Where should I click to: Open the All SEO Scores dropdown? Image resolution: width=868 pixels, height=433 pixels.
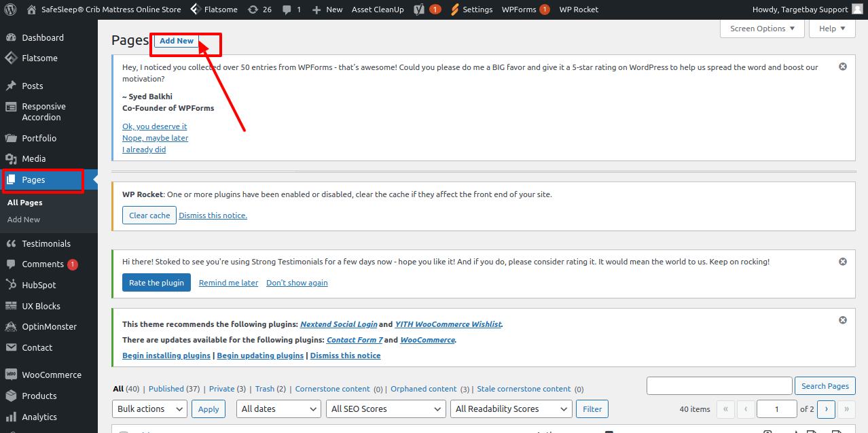tap(386, 409)
